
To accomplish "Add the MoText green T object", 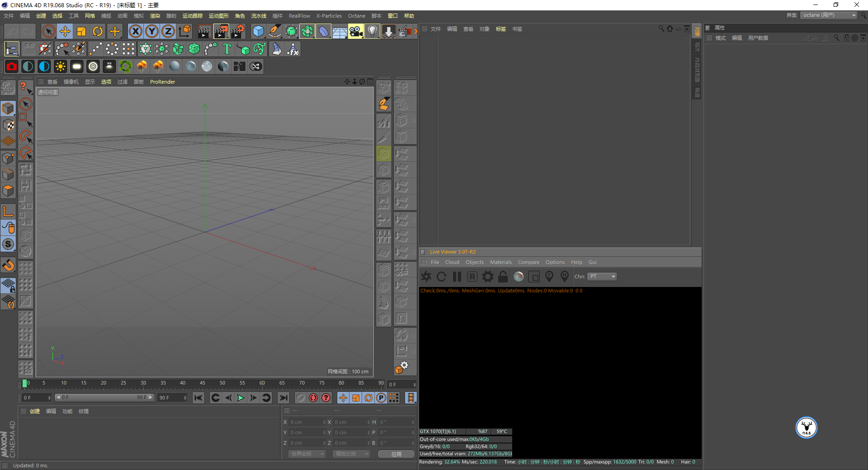I will tap(227, 49).
